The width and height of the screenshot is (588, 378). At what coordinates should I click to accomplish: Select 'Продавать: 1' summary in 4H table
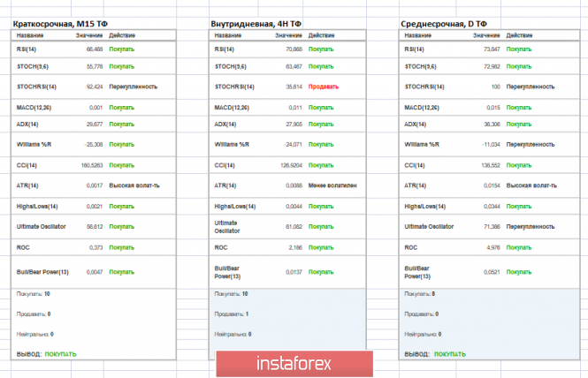coord(232,314)
